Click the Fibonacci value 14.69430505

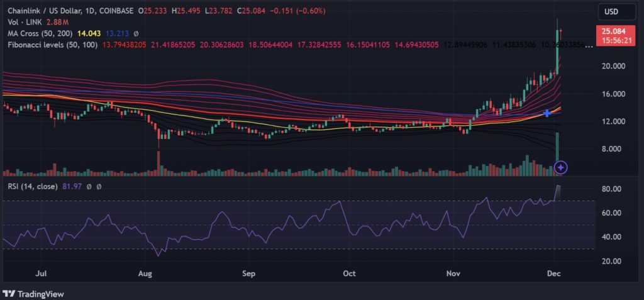coord(416,45)
